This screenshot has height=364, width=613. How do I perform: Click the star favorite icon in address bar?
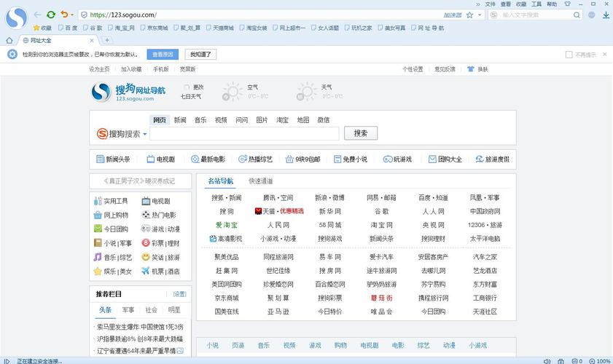[469, 15]
